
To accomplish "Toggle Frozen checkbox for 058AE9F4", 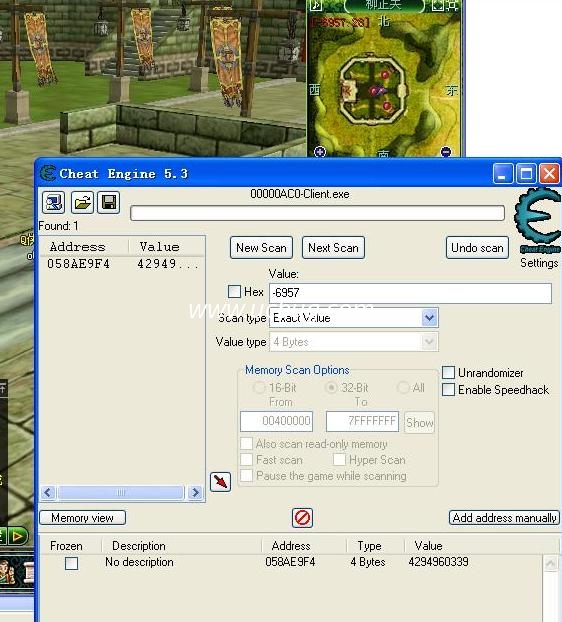I will [x=71, y=563].
